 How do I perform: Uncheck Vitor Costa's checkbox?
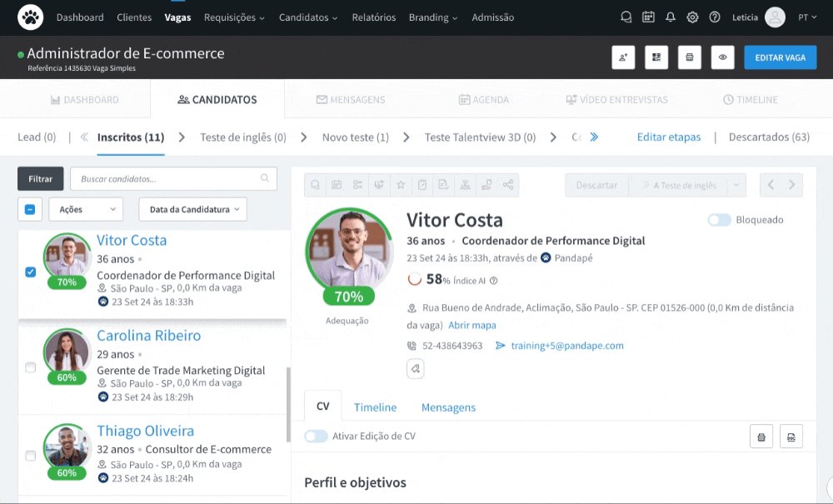(31, 272)
